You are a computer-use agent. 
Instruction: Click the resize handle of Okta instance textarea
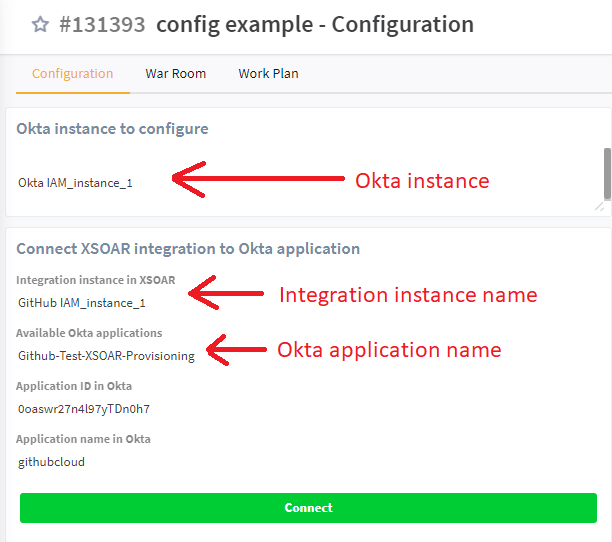pyautogui.click(x=599, y=205)
